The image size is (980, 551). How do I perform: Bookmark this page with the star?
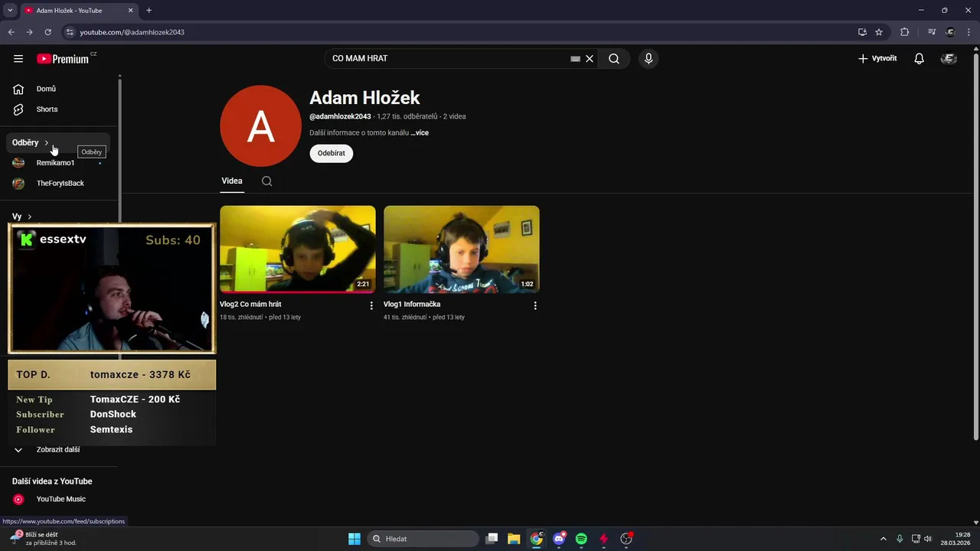click(x=879, y=32)
